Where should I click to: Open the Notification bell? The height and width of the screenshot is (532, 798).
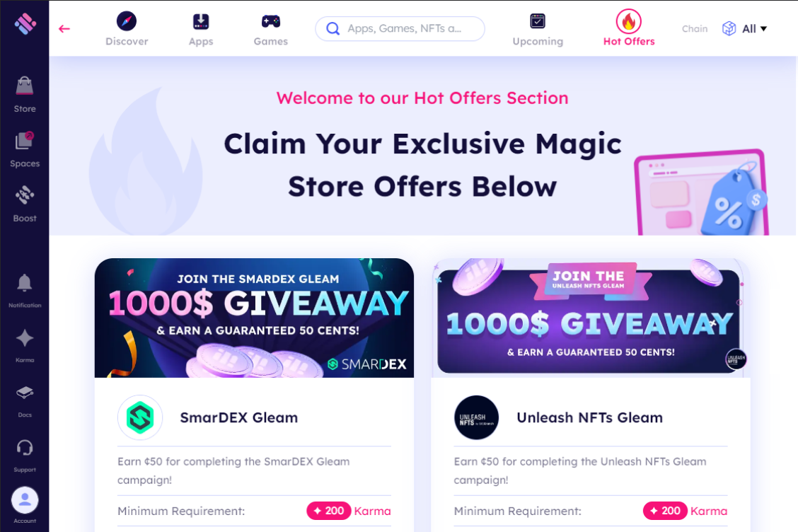(25, 291)
